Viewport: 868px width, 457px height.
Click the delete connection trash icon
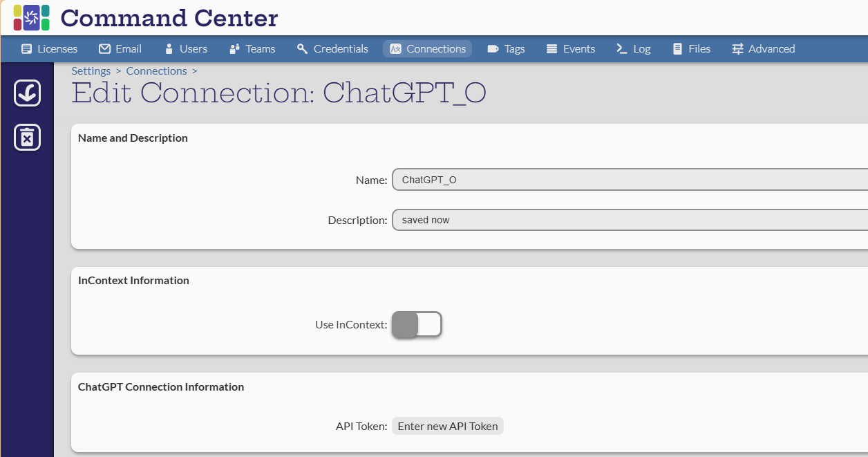(x=27, y=138)
